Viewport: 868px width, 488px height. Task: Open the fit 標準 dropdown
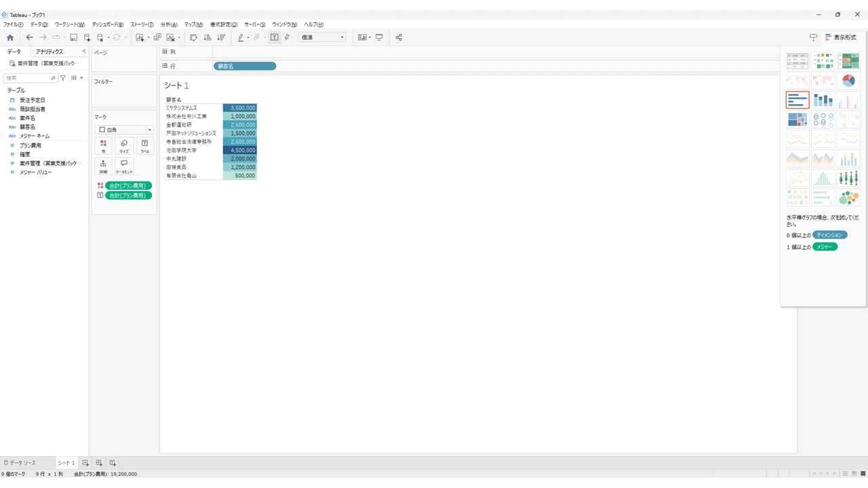pyautogui.click(x=322, y=37)
